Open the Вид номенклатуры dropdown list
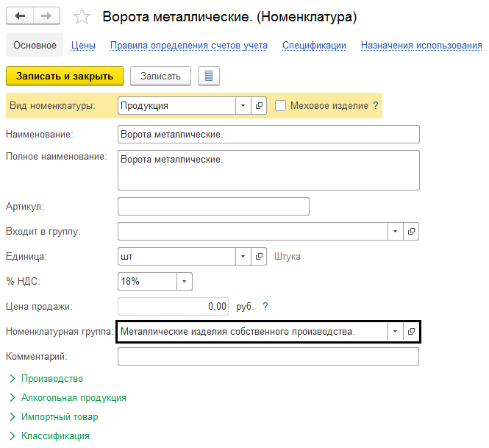489x448 pixels. coord(243,106)
